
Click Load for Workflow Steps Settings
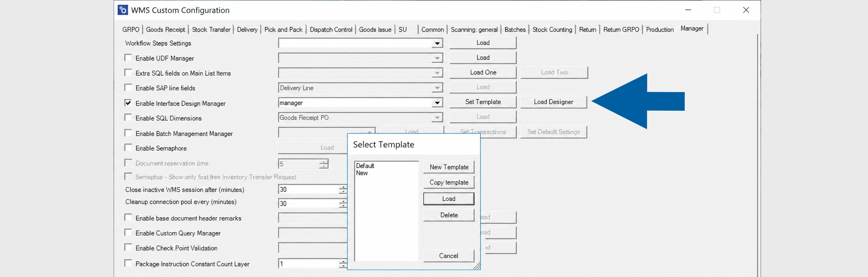pyautogui.click(x=483, y=43)
